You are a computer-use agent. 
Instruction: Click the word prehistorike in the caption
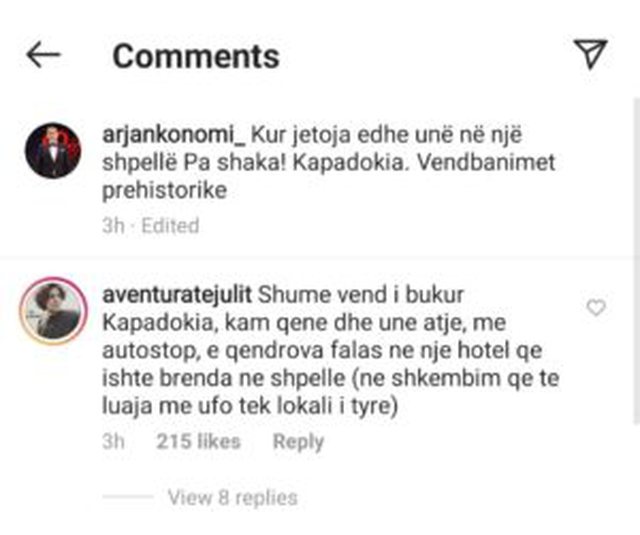click(x=164, y=191)
